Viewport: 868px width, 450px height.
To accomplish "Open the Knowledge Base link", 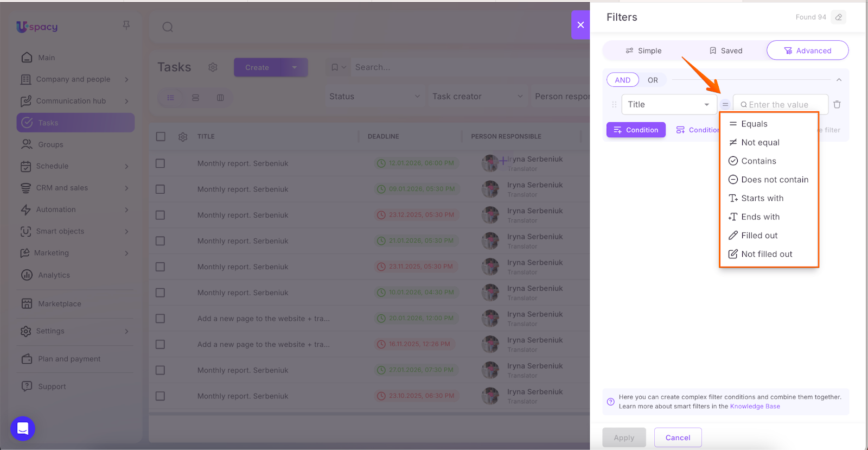I will point(755,407).
